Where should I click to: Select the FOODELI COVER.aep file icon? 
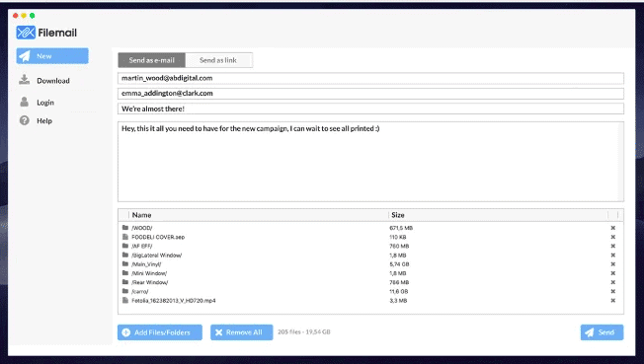(x=125, y=237)
